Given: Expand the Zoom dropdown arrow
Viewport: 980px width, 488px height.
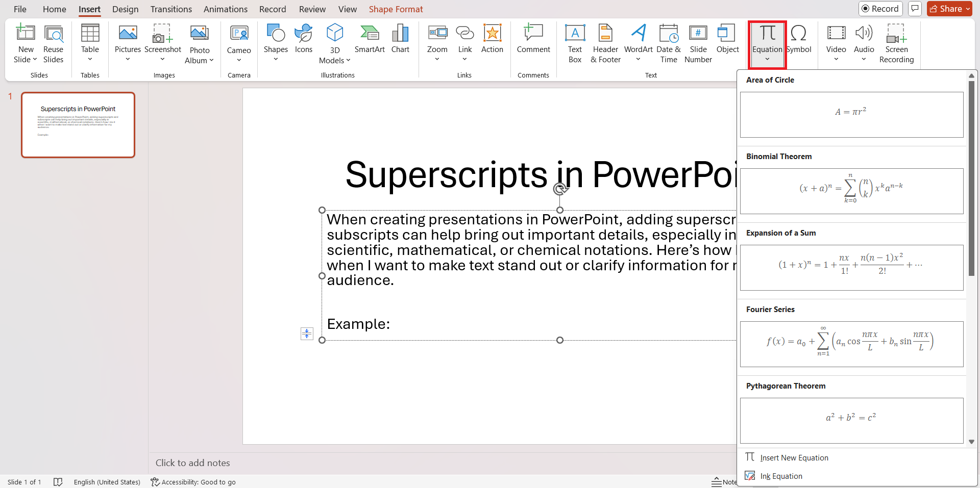Looking at the screenshot, I should tap(437, 59).
